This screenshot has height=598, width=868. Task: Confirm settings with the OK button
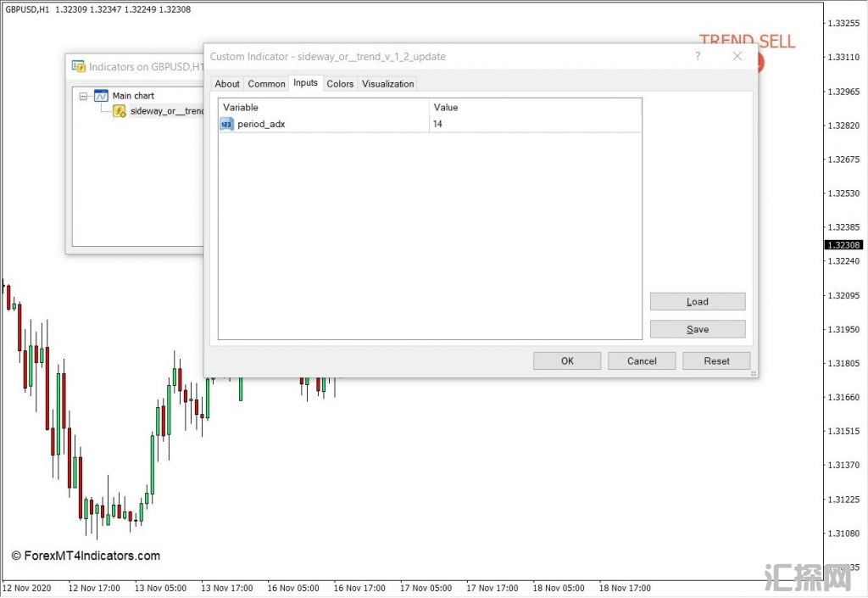click(567, 361)
